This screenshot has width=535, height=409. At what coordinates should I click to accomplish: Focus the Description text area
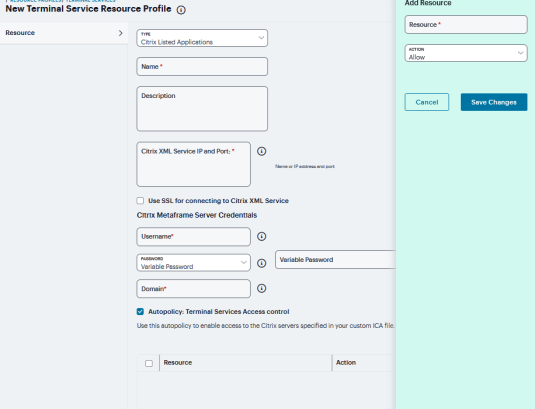202,109
